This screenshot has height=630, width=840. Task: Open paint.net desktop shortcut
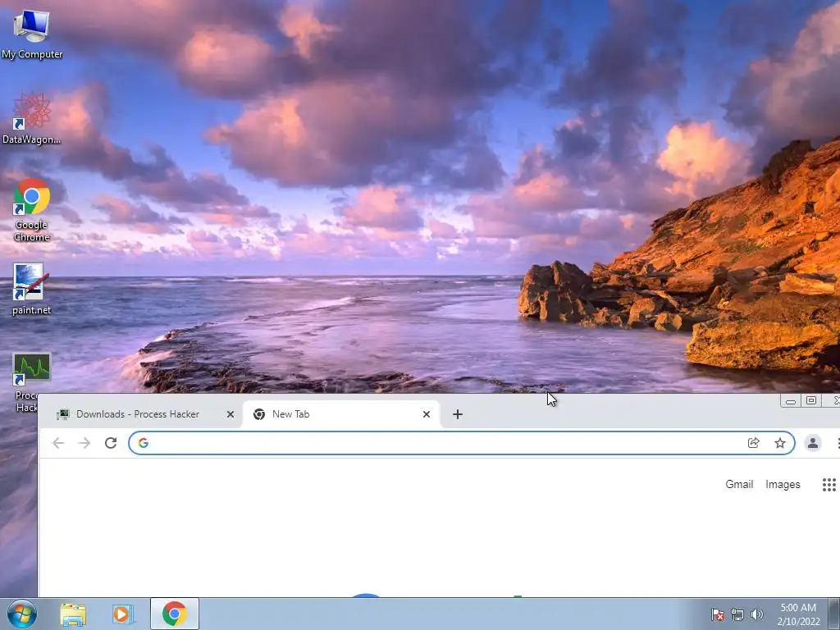pos(32,290)
